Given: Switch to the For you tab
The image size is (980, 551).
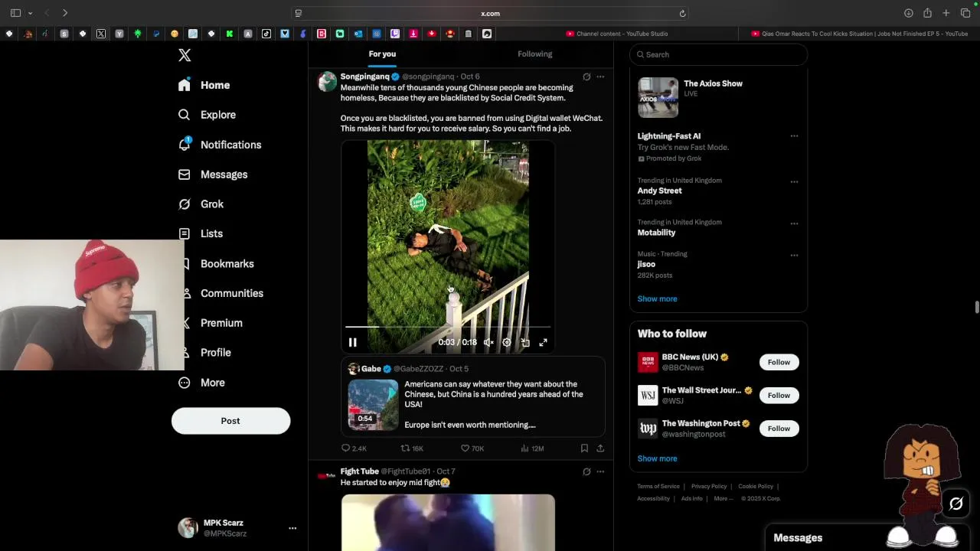Looking at the screenshot, I should pos(382,54).
